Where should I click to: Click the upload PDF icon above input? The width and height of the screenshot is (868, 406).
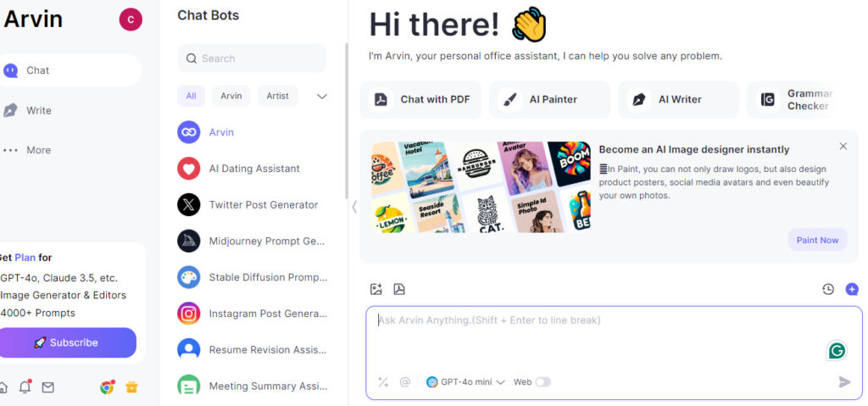coord(399,289)
